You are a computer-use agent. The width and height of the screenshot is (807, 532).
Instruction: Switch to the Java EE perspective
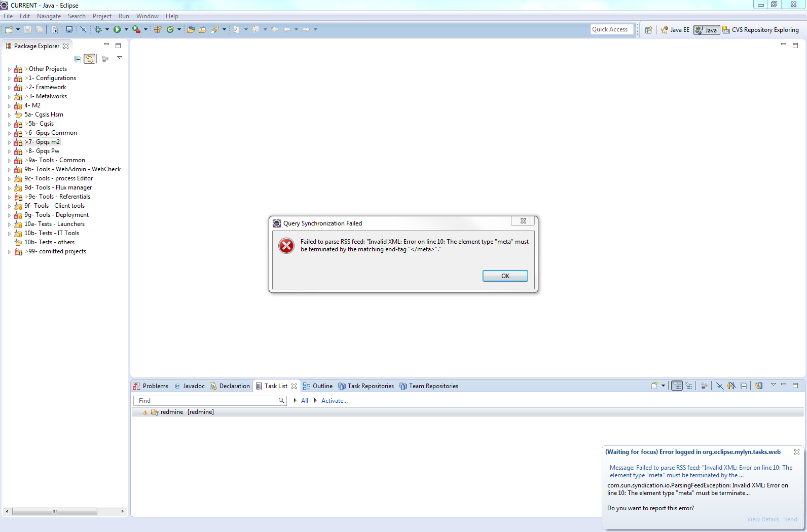(x=675, y=30)
